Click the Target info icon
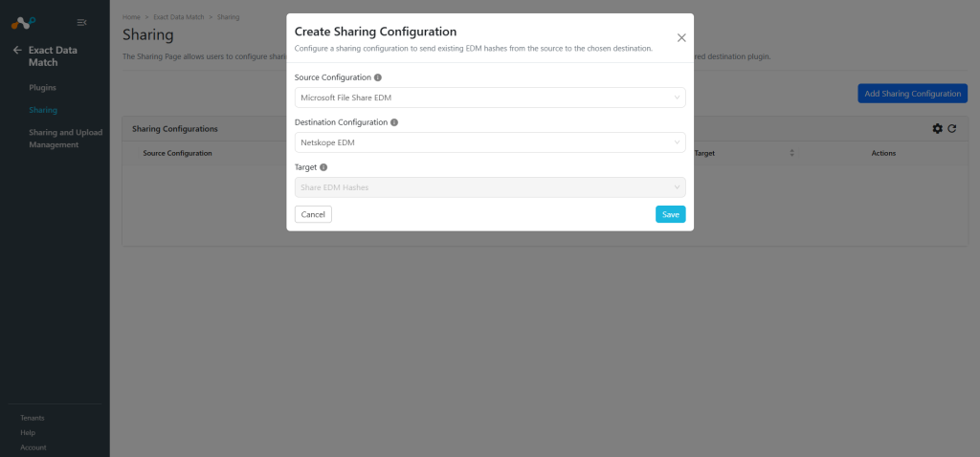980x457 pixels. point(323,167)
